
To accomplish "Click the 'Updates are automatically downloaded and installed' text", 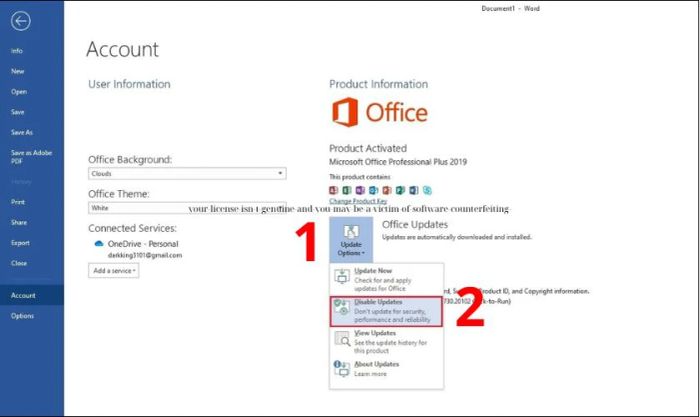I will pos(457,237).
